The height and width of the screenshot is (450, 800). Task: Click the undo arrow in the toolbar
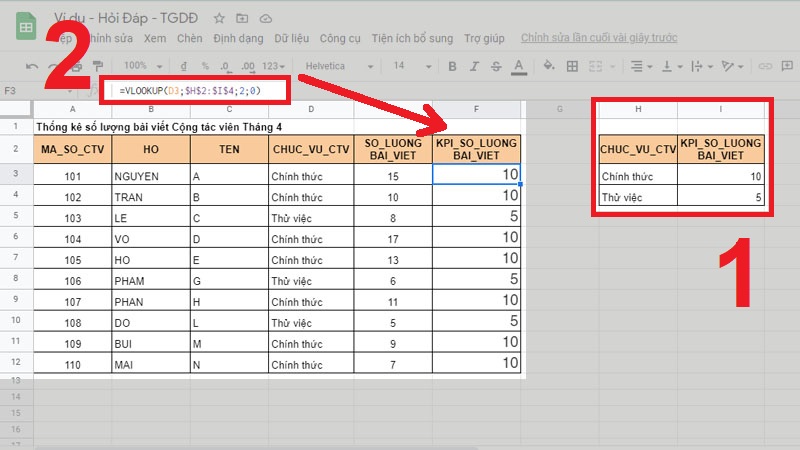pyautogui.click(x=33, y=66)
